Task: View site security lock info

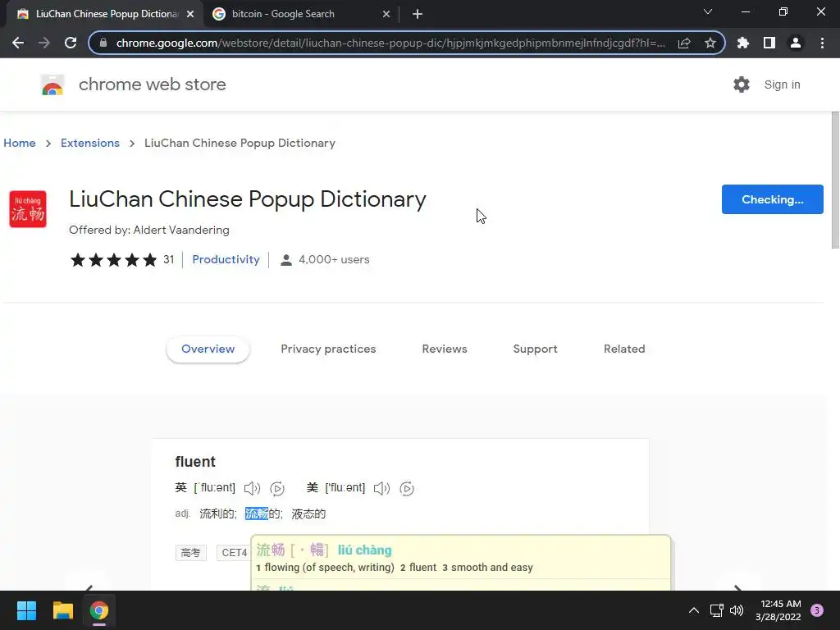Action: [103, 43]
